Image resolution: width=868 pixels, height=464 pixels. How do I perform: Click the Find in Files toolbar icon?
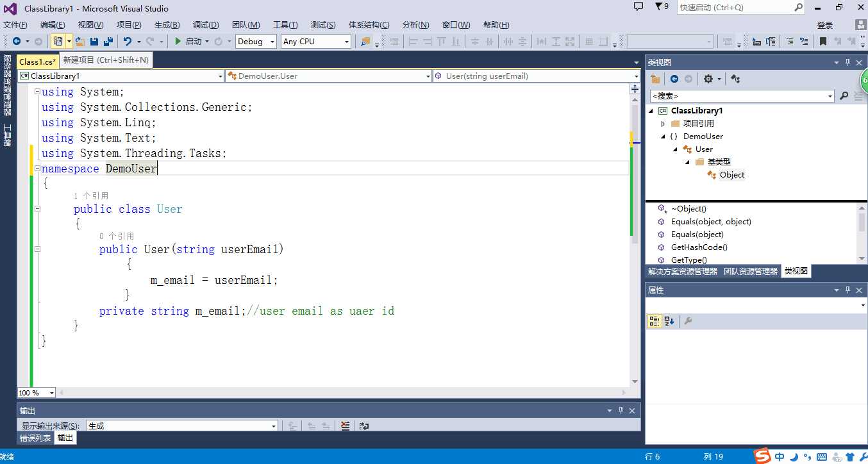tap(365, 41)
